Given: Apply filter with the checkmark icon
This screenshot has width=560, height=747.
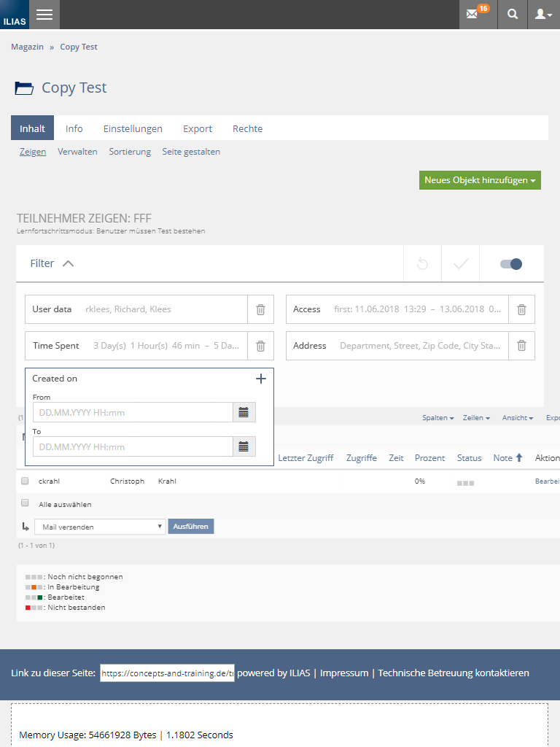Looking at the screenshot, I should tap(460, 264).
